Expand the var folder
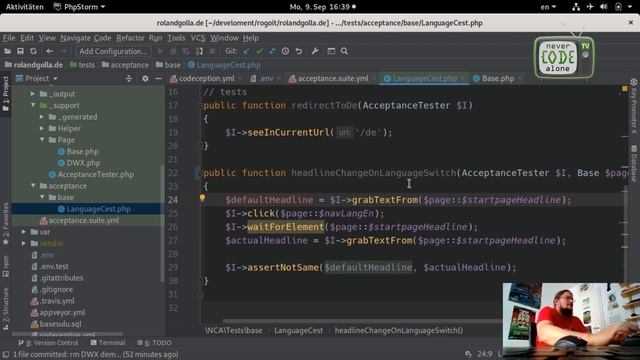 [x=24, y=232]
